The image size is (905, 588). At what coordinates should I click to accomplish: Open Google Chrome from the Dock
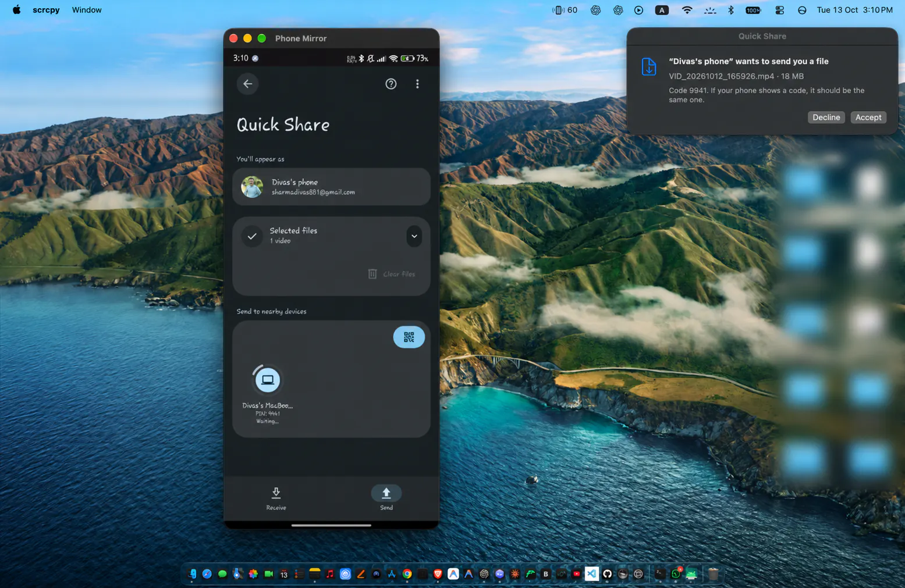(407, 574)
